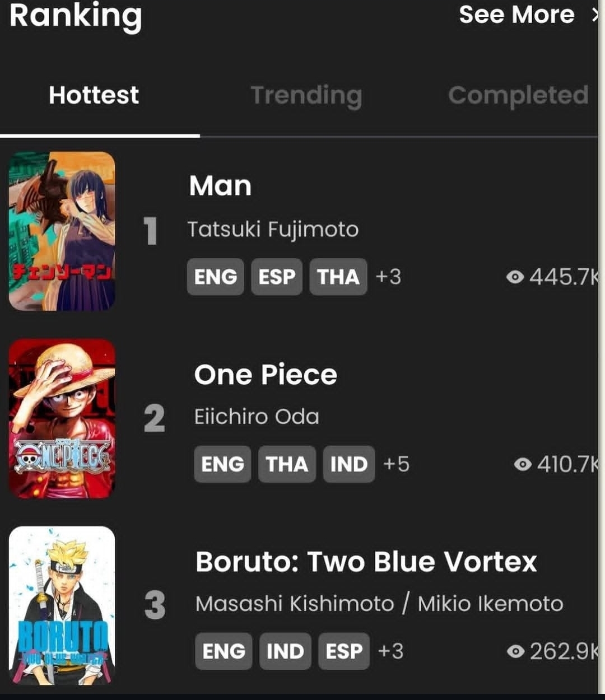Switch to the Hottest tab
The width and height of the screenshot is (605, 700).
(94, 95)
